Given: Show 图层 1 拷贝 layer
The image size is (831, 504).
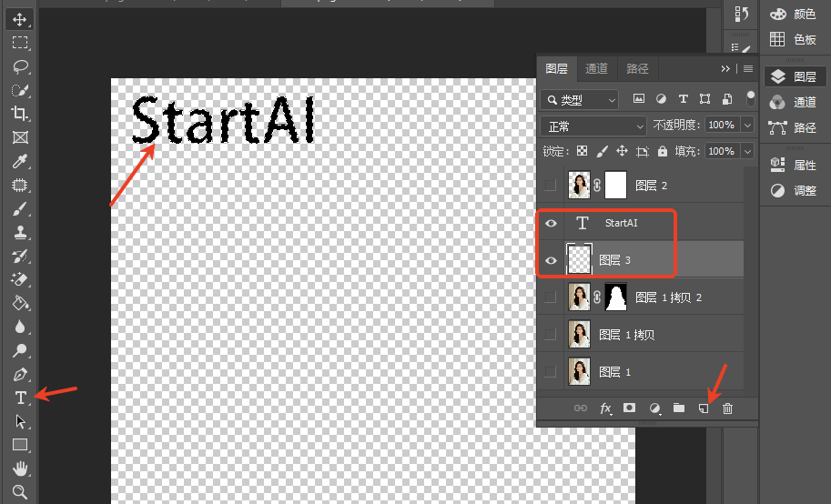Looking at the screenshot, I should pos(551,335).
